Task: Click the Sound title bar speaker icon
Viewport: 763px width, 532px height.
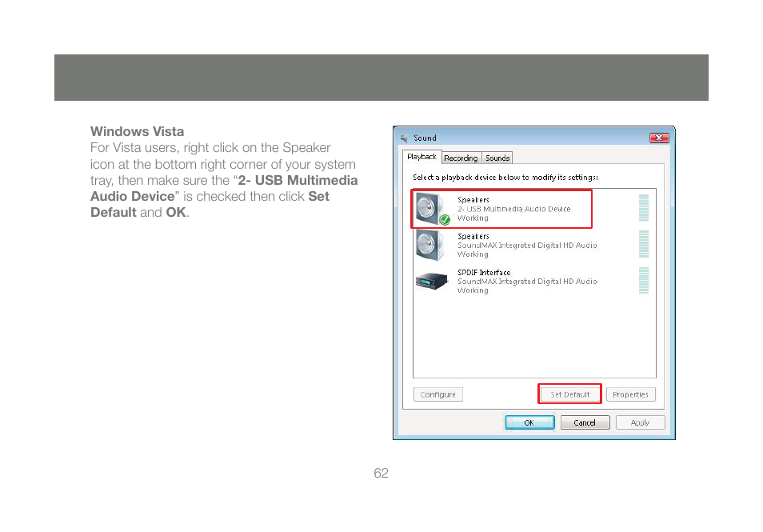Action: click(404, 138)
